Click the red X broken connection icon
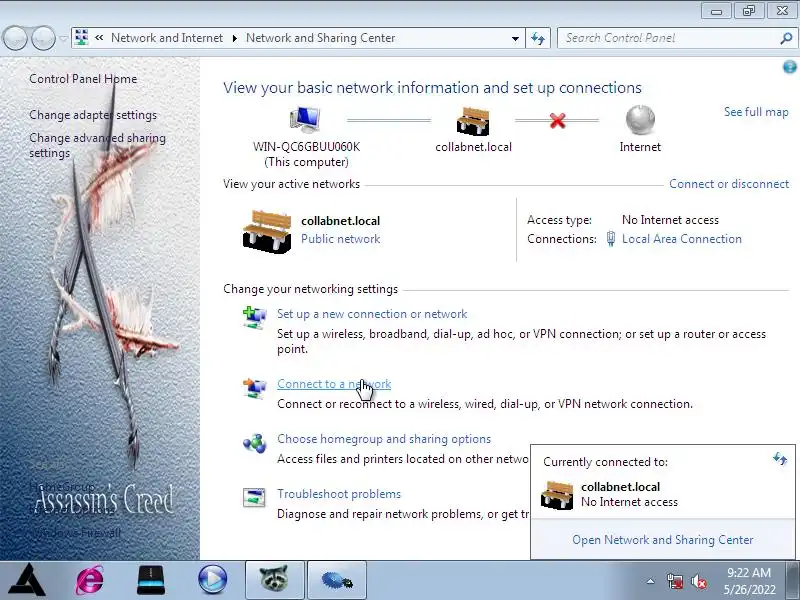 [558, 121]
